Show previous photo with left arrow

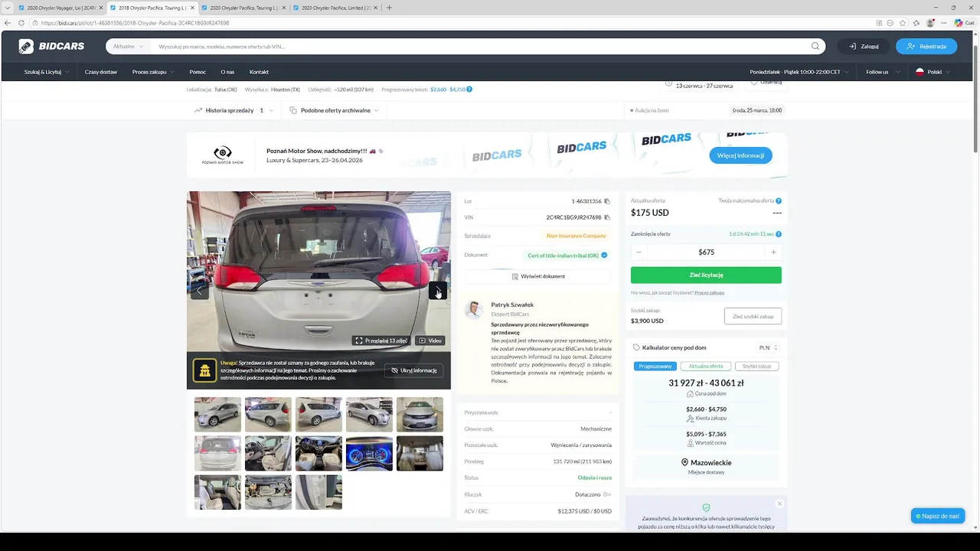[200, 291]
